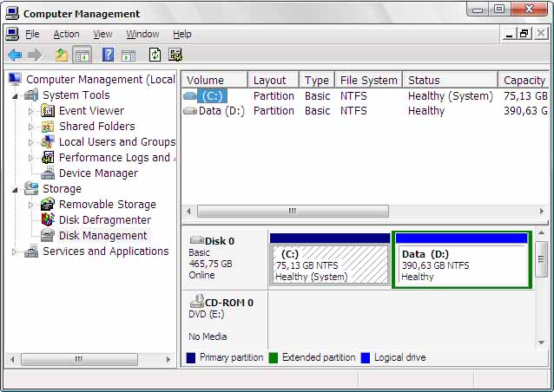Sort by the Layout column header
The image size is (554, 392).
coord(274,80)
